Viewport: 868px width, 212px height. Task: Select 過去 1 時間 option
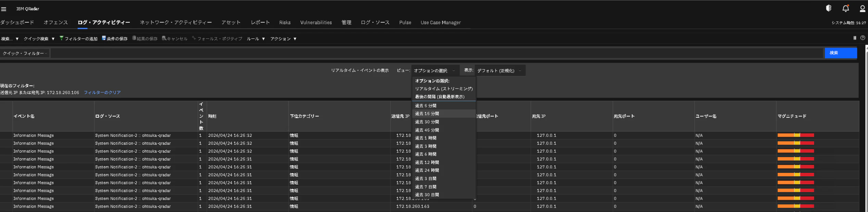pyautogui.click(x=444, y=138)
